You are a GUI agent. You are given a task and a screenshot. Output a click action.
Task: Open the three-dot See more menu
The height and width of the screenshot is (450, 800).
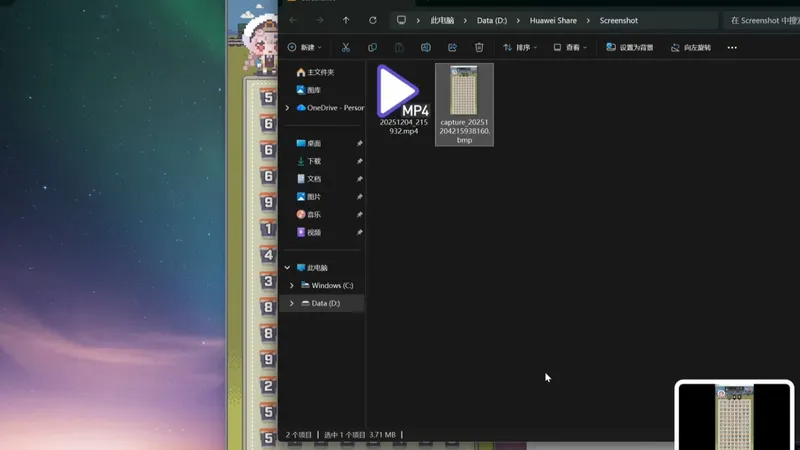point(732,47)
